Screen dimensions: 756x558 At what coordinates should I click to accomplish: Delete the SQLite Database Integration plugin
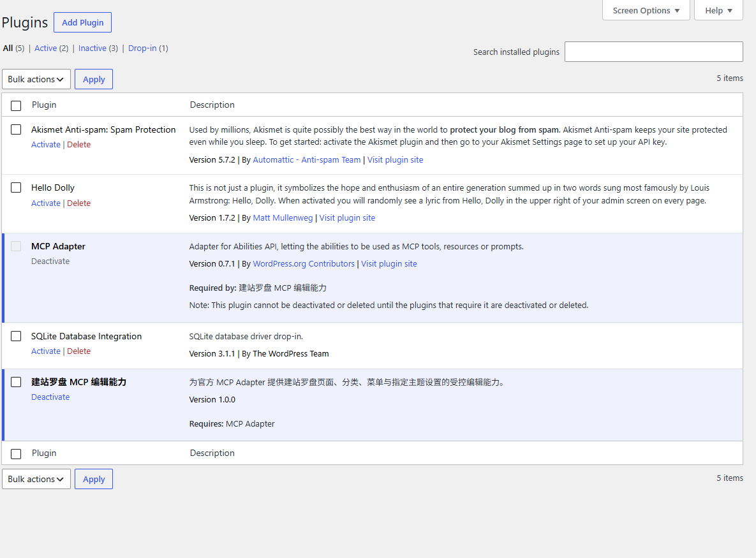[x=78, y=351]
